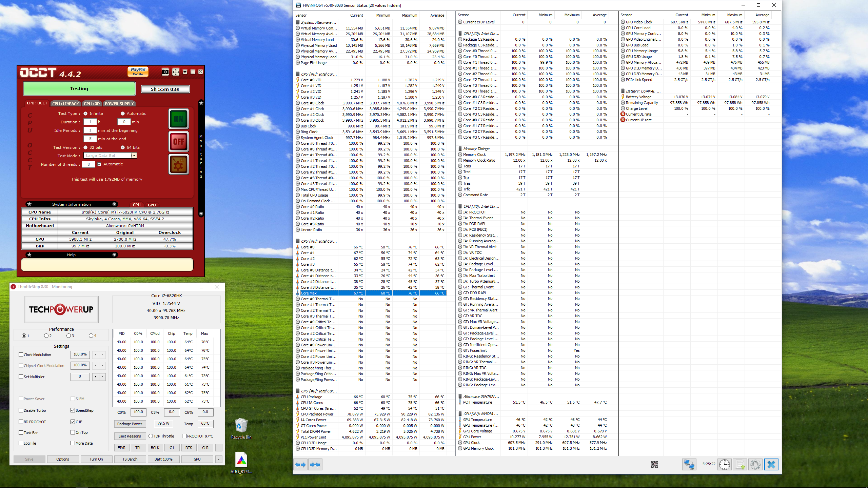Click the star beside System Information
Image resolution: width=868 pixels, height=488 pixels.
pyautogui.click(x=29, y=204)
